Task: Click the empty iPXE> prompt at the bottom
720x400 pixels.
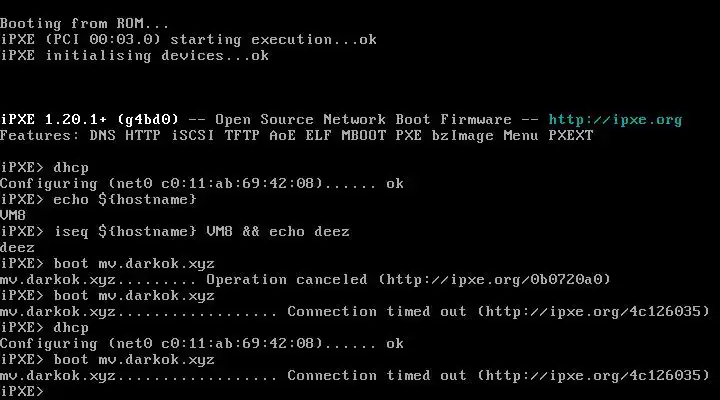Action: click(22, 391)
